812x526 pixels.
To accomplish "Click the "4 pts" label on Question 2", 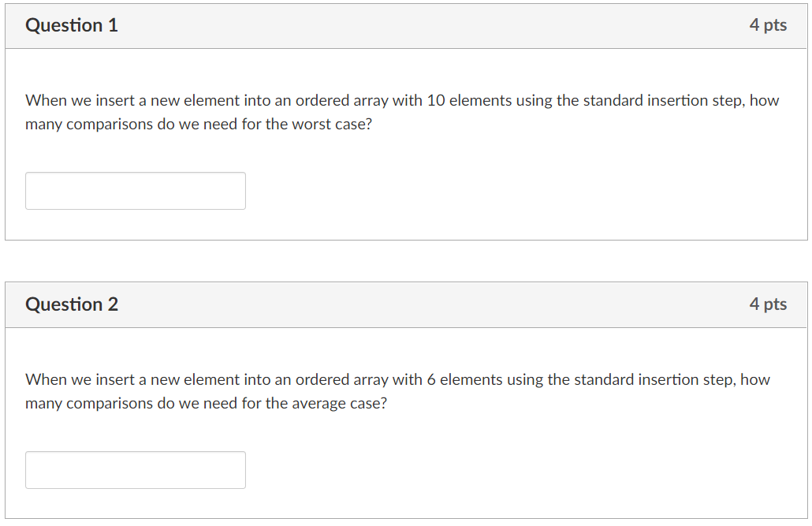I will (768, 304).
